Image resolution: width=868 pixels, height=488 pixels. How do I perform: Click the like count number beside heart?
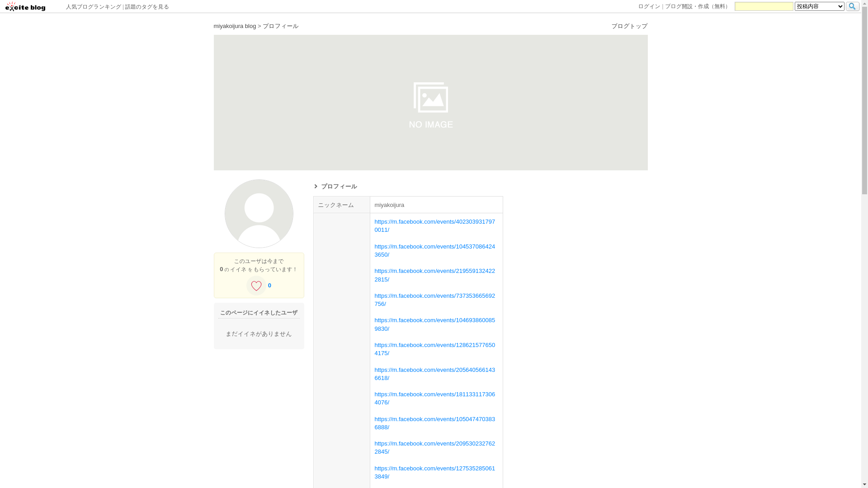click(269, 286)
